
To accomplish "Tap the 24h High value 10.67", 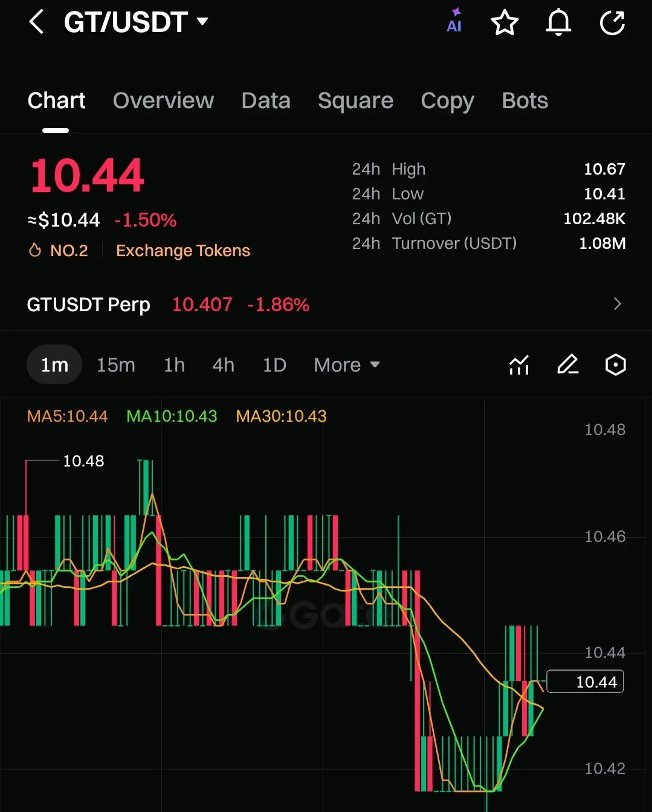I will (604, 169).
